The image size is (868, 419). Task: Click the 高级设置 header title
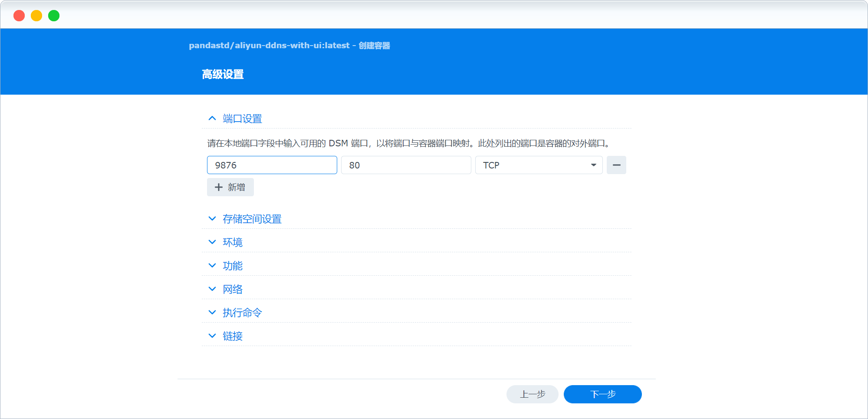coord(222,74)
